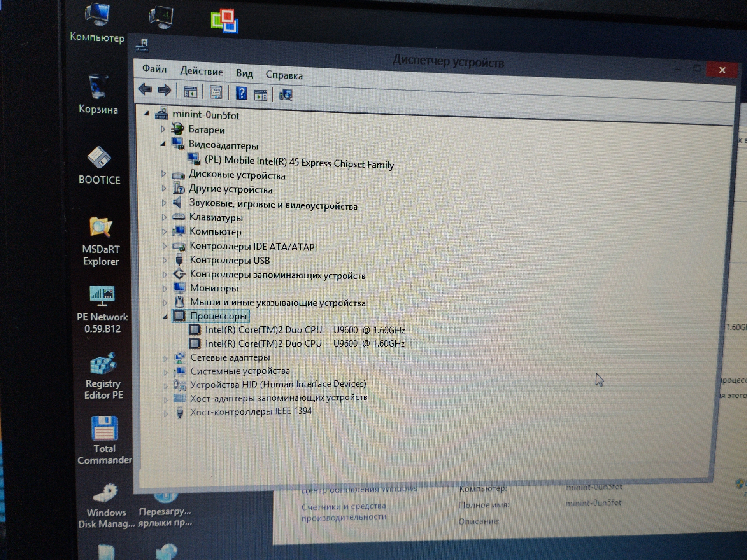The height and width of the screenshot is (560, 747).
Task: Select second Intel Core2 Duo U9600 processor entry
Action: [305, 343]
